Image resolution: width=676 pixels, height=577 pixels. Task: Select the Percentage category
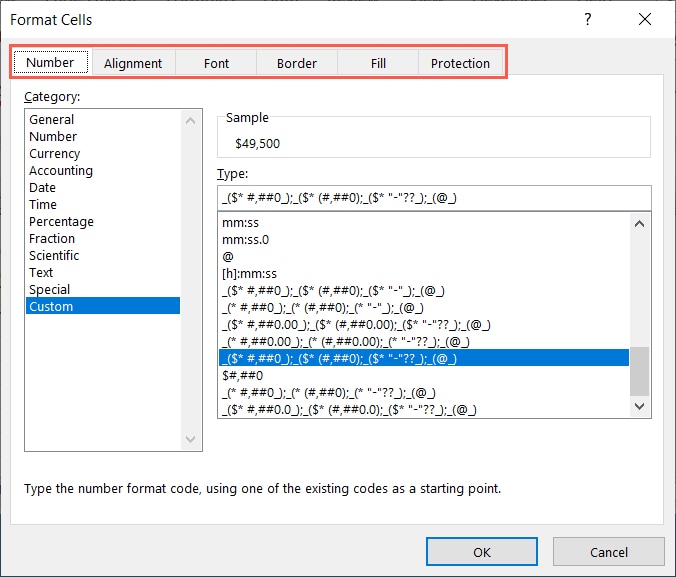pos(103,222)
